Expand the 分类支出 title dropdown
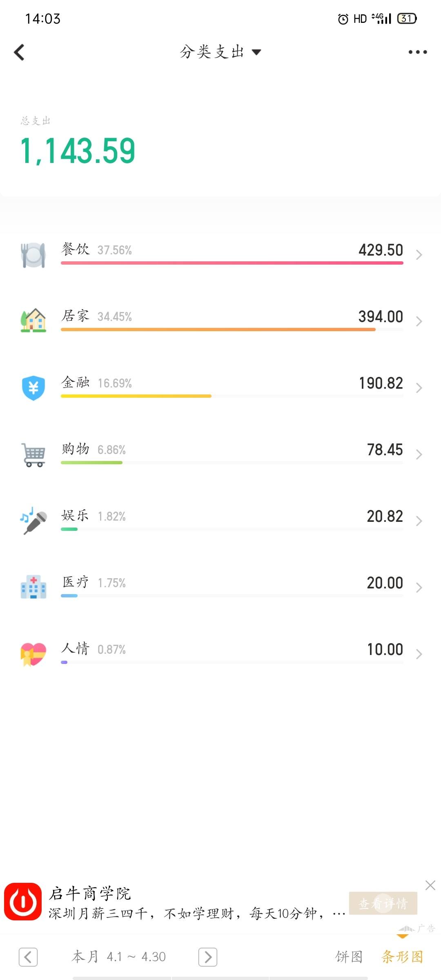Viewport: 441px width, 980px height. click(220, 52)
